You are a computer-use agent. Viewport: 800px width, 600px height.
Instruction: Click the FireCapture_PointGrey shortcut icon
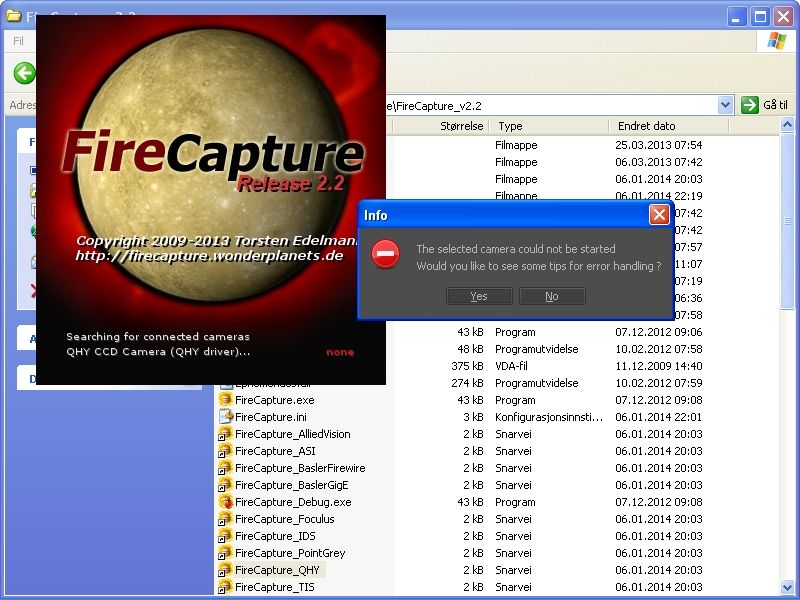click(x=225, y=553)
